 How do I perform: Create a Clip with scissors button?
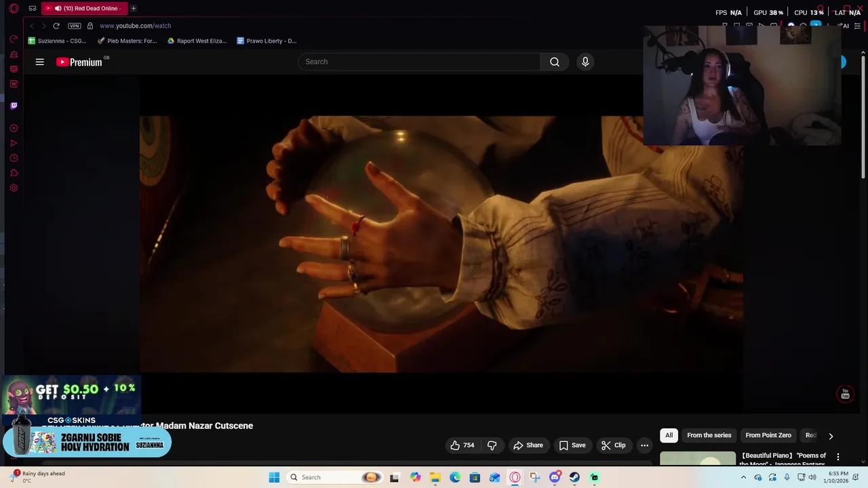pos(613,445)
